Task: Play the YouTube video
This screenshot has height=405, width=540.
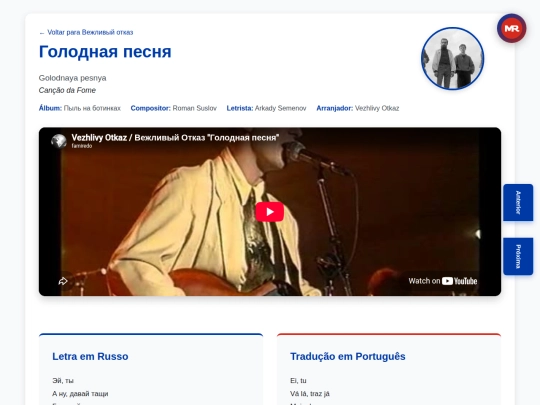Action: click(270, 212)
